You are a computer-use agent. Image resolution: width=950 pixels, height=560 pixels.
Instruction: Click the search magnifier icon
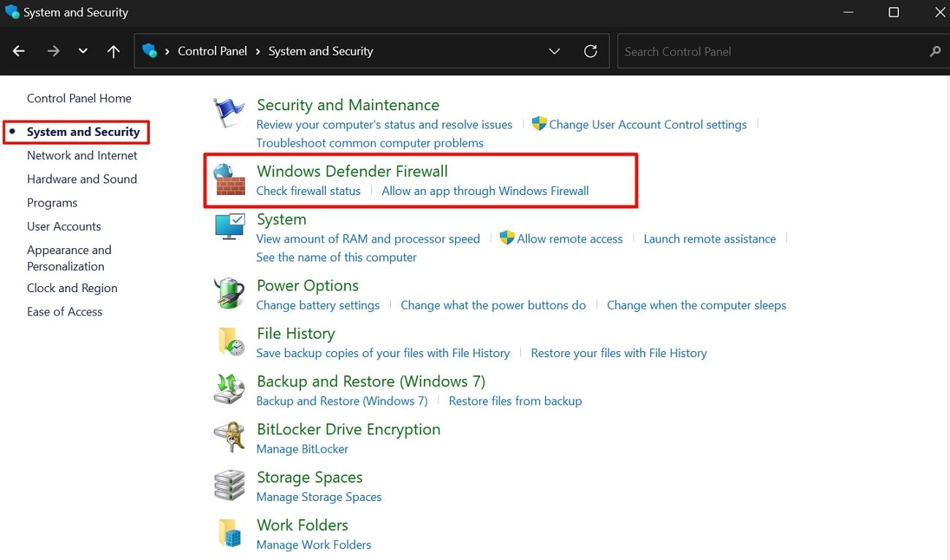point(935,51)
